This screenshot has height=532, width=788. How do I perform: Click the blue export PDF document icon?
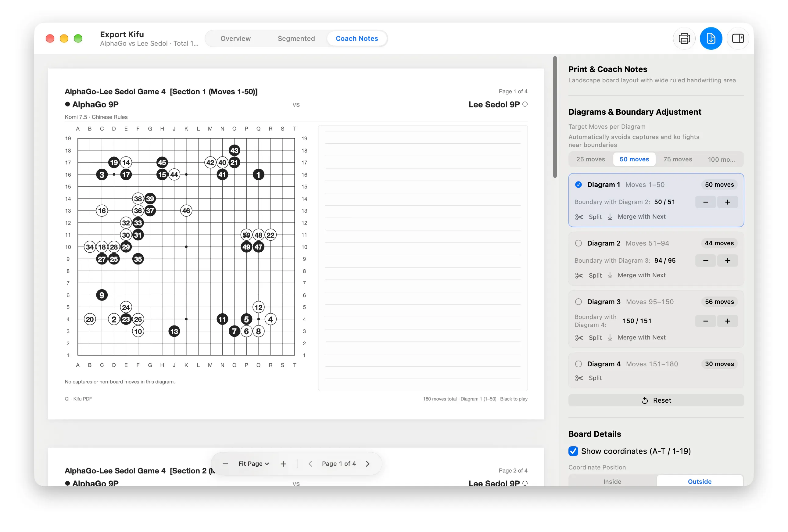(x=711, y=39)
